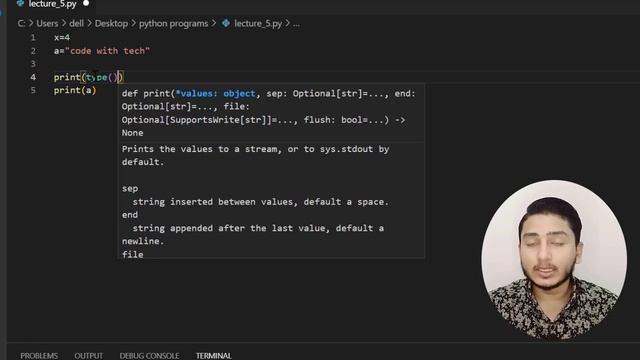640x360 pixels.
Task: Open the python programs breadcrumb segment
Action: (173, 24)
